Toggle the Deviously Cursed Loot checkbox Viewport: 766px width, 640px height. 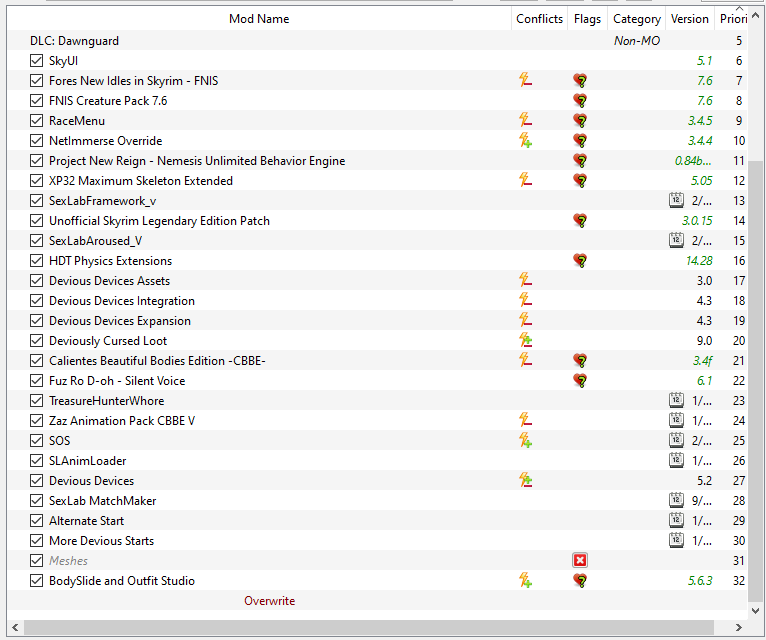coord(36,341)
